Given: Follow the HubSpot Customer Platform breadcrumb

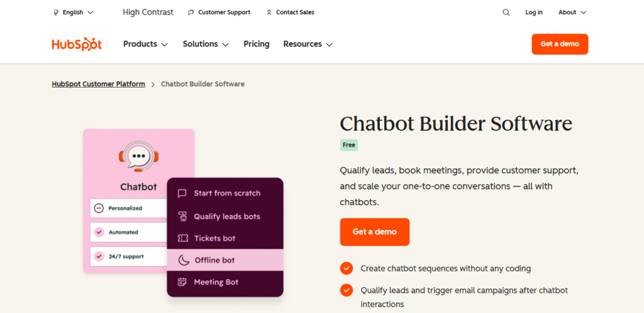Looking at the screenshot, I should point(98,84).
